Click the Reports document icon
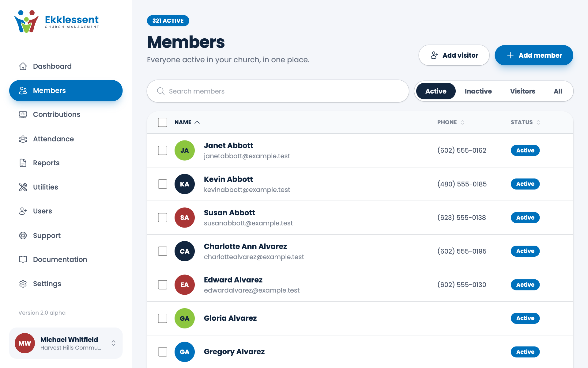588x368 pixels. pos(23,163)
